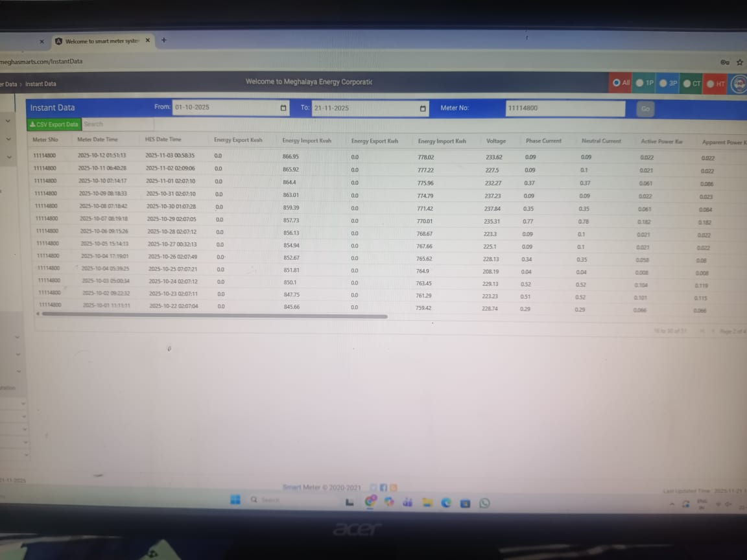The image size is (747, 560).
Task: Click the Meter No input field
Action: [565, 109]
